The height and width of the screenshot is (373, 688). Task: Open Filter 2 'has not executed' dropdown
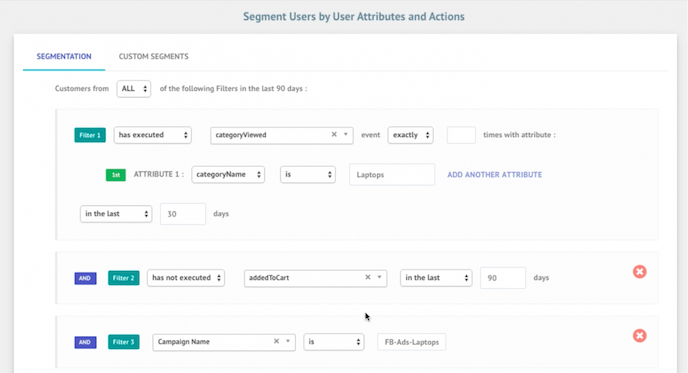186,278
